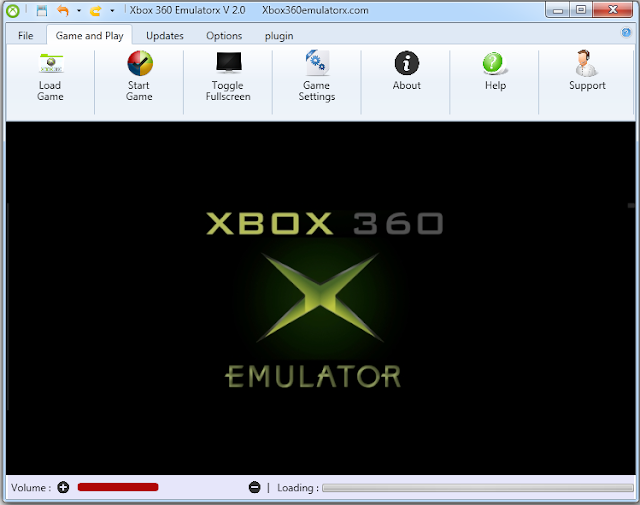Open the green Help icon

(494, 64)
